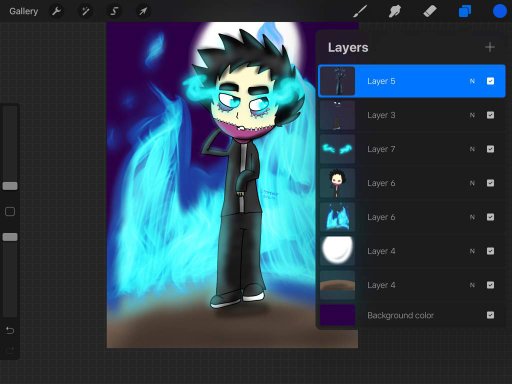Image resolution: width=512 pixels, height=384 pixels.
Task: Open blend mode N on Layer 7
Action: (x=472, y=149)
